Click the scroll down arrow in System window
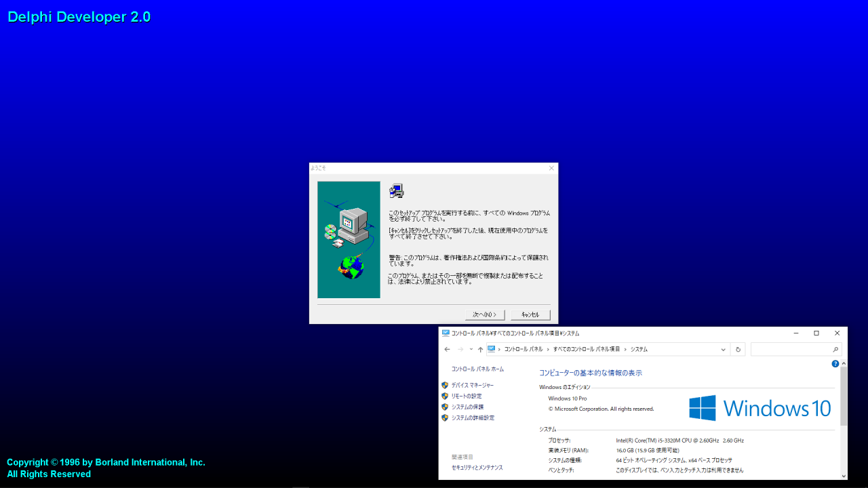The image size is (868, 488). (x=844, y=476)
